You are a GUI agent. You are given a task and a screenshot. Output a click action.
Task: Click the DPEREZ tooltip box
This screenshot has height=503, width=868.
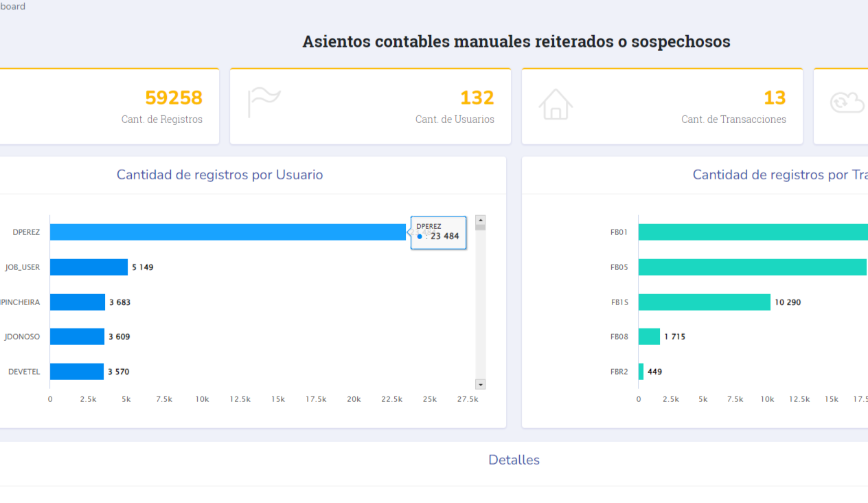(x=438, y=232)
